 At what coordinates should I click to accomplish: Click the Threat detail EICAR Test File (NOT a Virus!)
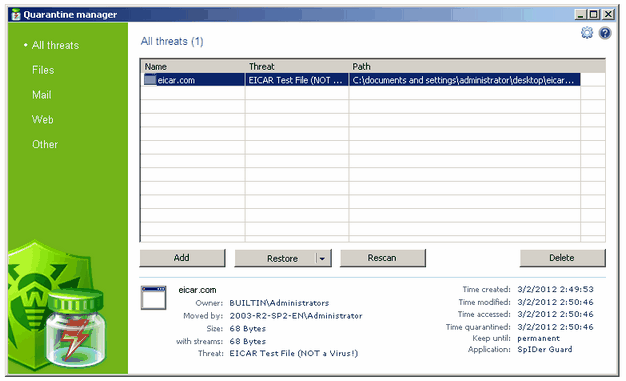pyautogui.click(x=293, y=353)
